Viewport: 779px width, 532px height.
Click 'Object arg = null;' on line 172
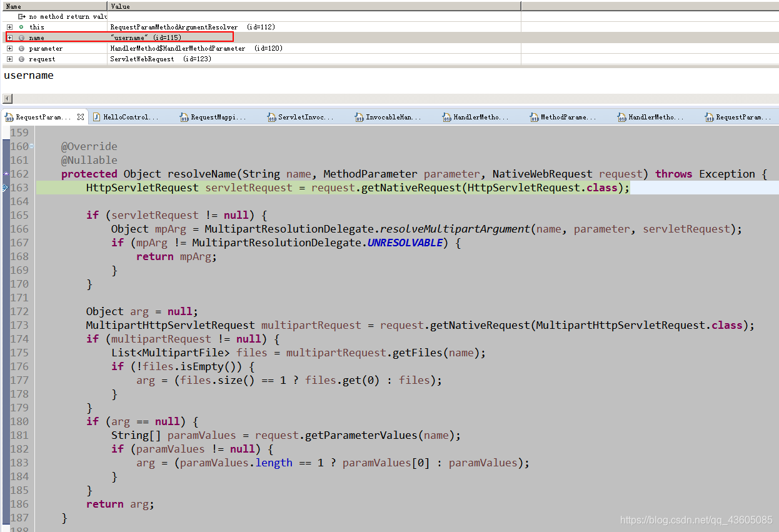tap(143, 311)
